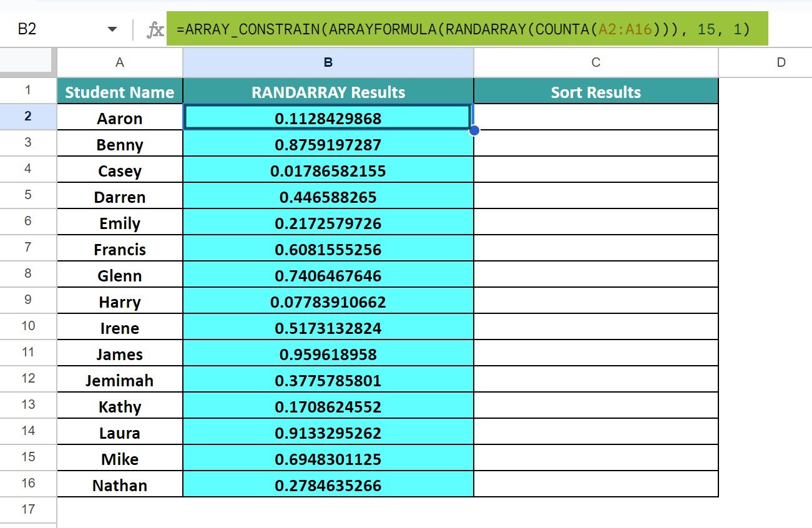The width and height of the screenshot is (812, 528).
Task: Click the Student Name header cell
Action: pos(120,92)
